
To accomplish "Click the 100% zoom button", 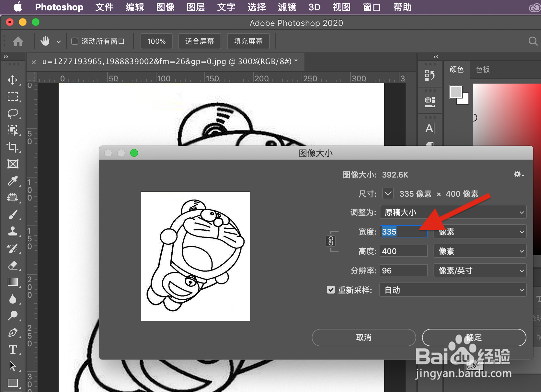I will pyautogui.click(x=156, y=41).
